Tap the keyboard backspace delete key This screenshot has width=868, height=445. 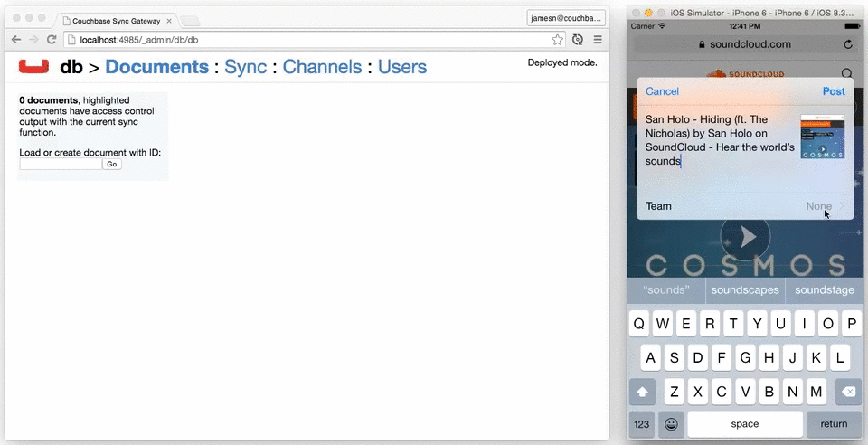click(x=849, y=392)
